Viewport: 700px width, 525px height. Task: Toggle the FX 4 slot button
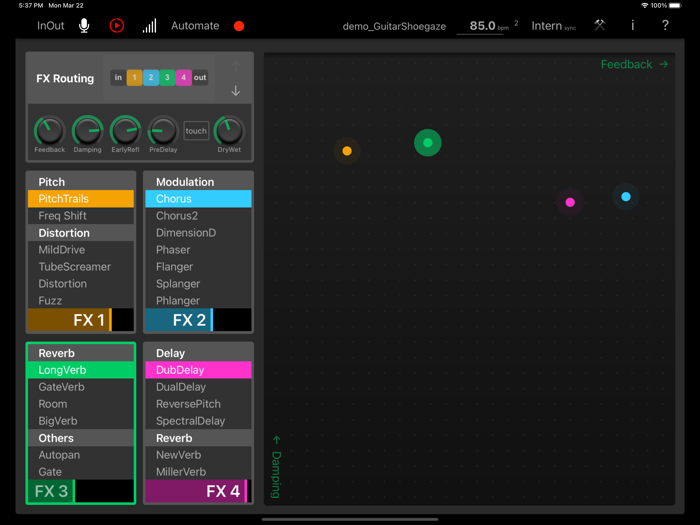pos(198,491)
